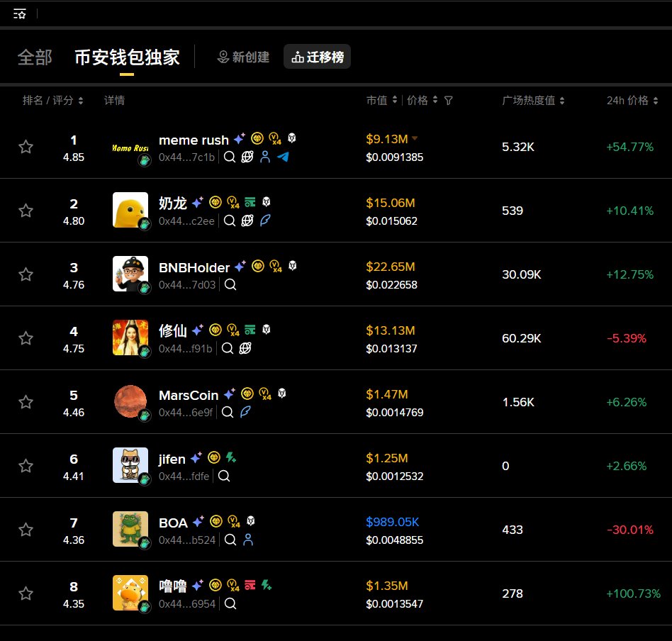Image resolution: width=672 pixels, height=641 pixels.
Task: Click the filter funnel beside 价格
Action: (x=448, y=100)
